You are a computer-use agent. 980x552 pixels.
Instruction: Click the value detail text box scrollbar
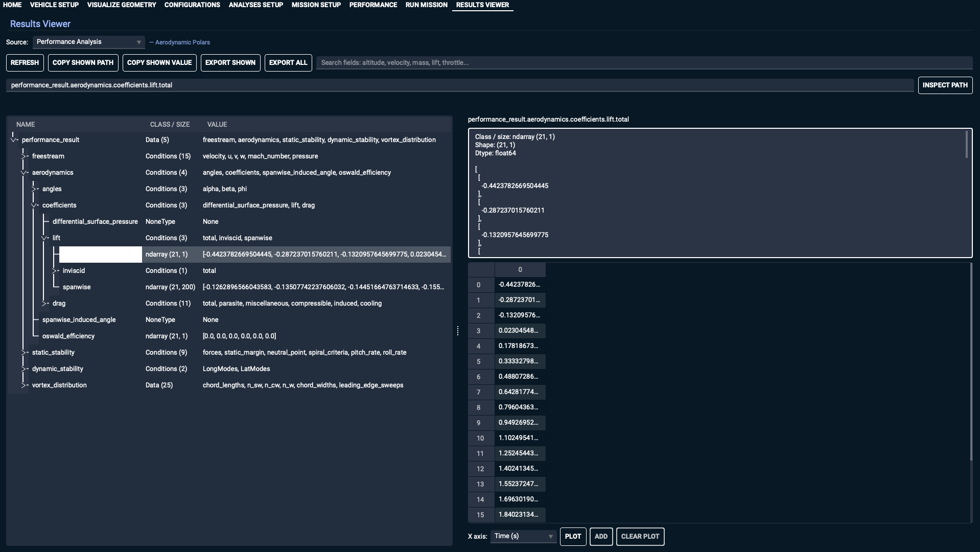(x=967, y=145)
